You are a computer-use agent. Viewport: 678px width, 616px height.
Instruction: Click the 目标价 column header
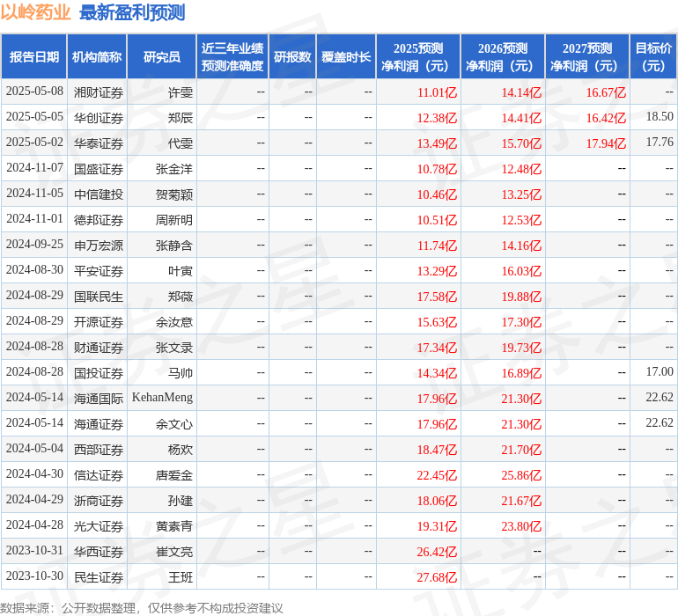tap(653, 56)
